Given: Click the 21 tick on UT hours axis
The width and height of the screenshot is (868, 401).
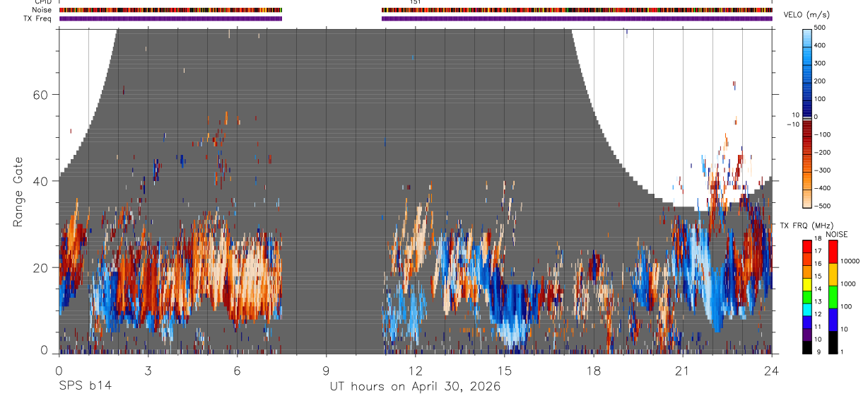Looking at the screenshot, I should [682, 370].
